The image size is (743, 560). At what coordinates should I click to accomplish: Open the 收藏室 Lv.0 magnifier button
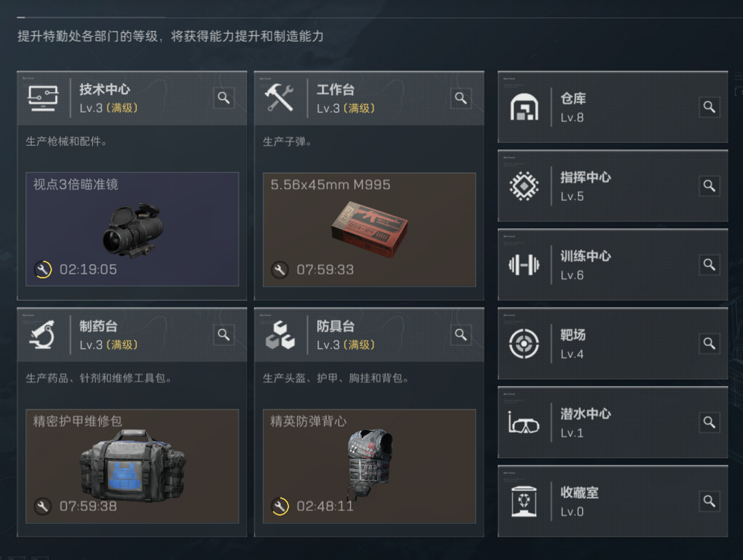coord(709,502)
